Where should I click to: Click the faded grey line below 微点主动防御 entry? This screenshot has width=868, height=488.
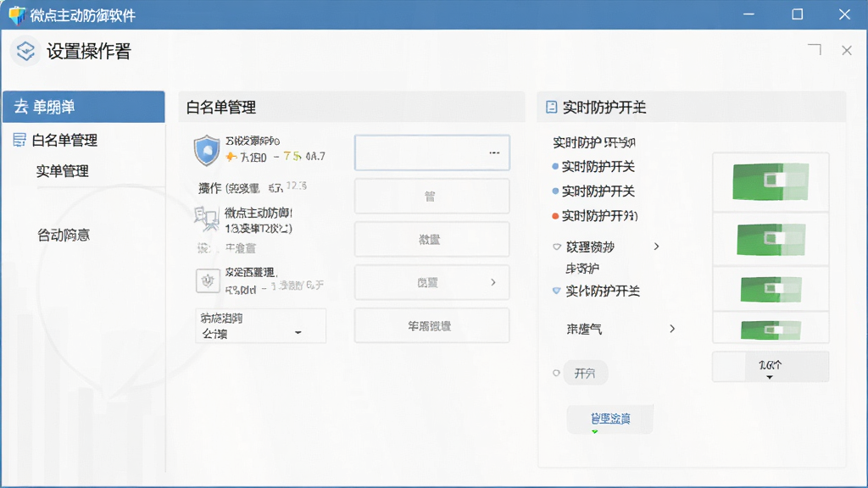(226, 248)
